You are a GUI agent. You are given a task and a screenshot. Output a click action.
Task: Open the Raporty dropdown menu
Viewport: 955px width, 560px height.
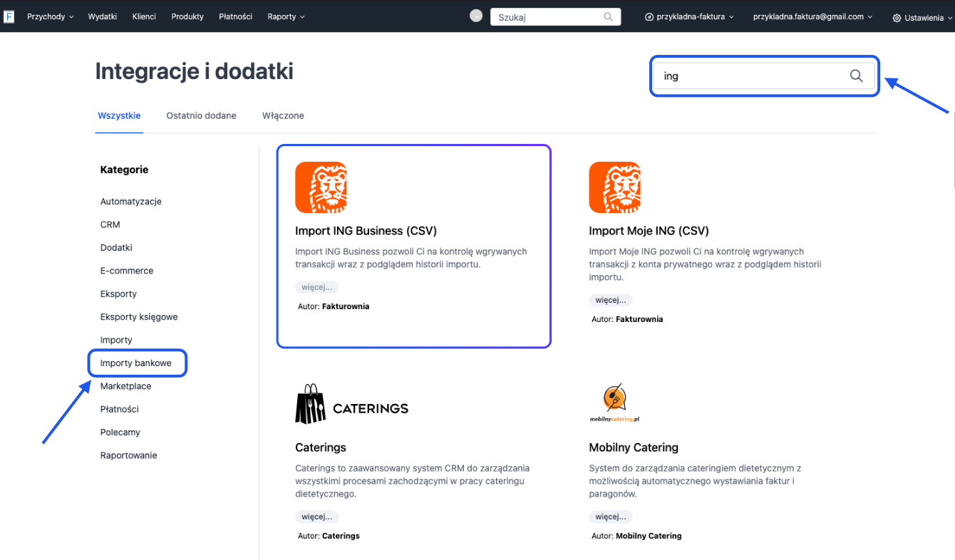(286, 16)
